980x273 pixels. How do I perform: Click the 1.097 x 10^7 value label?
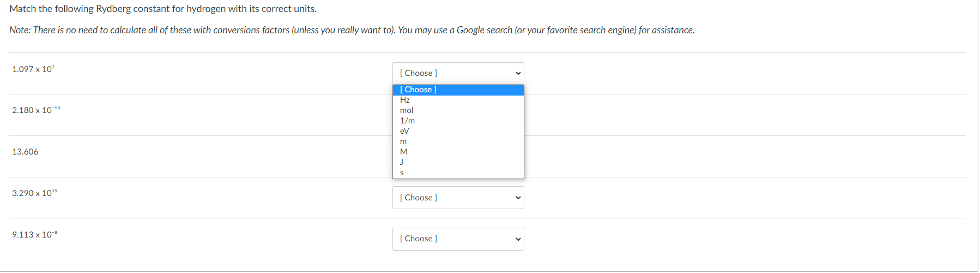click(x=33, y=69)
